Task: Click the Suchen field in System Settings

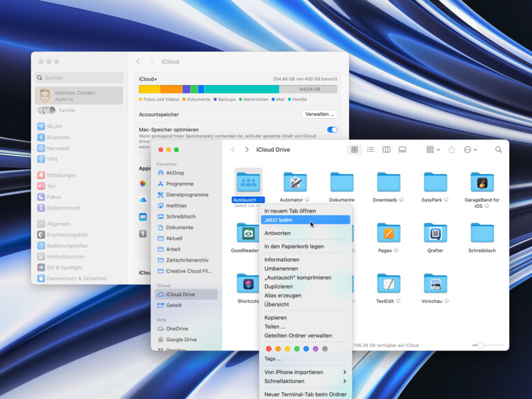Action: [x=79, y=77]
